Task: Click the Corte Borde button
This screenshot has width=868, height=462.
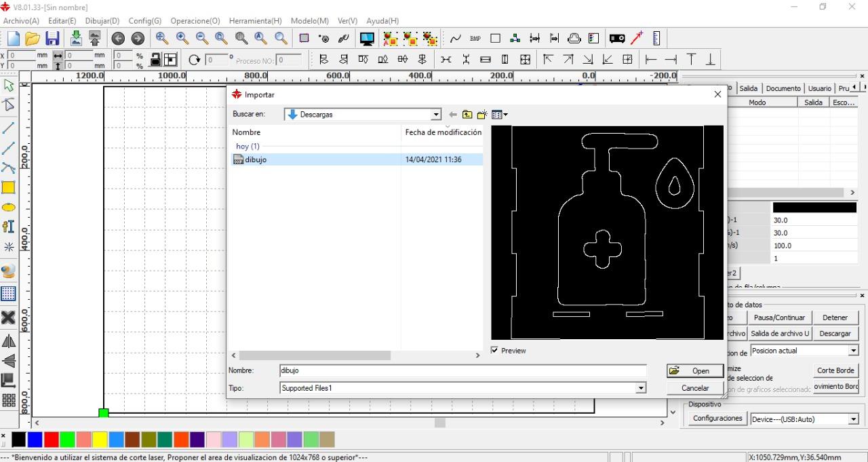Action: pos(835,370)
